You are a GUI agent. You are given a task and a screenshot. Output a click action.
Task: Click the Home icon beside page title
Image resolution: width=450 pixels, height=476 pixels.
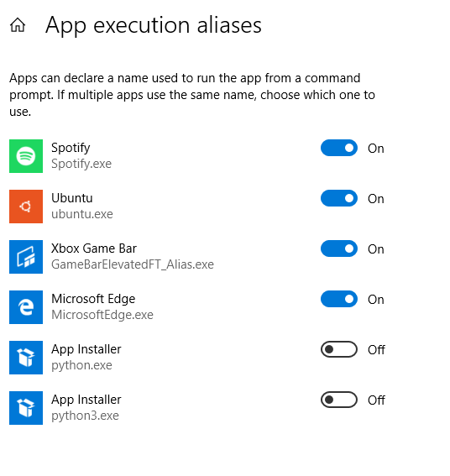point(18,25)
